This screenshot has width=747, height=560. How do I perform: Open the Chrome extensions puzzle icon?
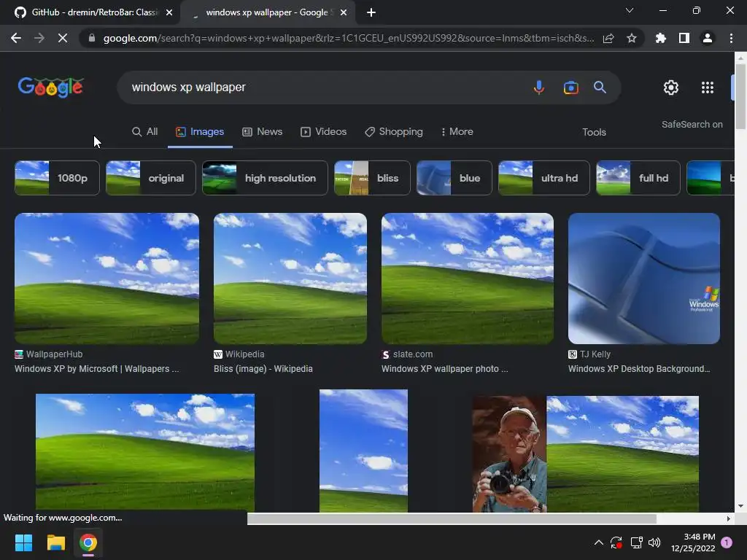(x=660, y=38)
